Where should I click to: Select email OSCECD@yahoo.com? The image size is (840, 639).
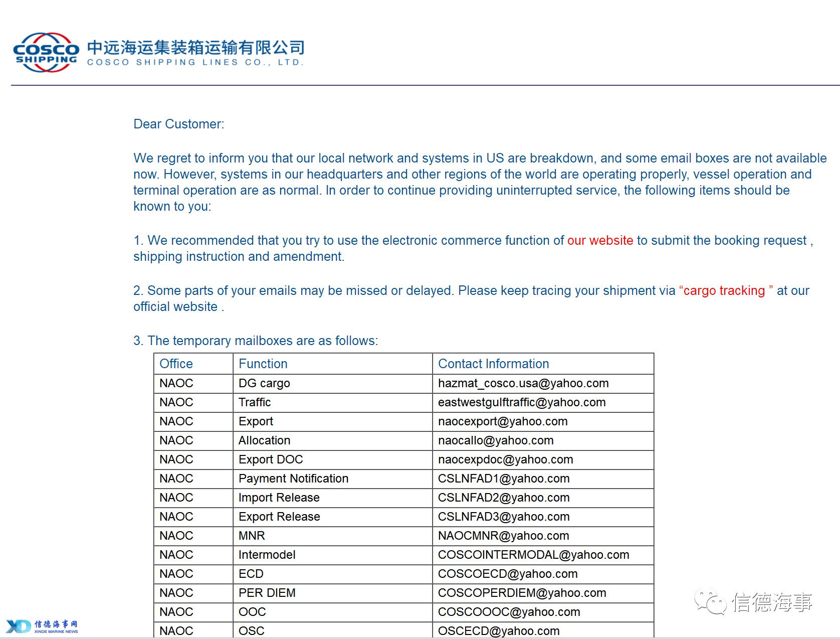[x=499, y=631]
